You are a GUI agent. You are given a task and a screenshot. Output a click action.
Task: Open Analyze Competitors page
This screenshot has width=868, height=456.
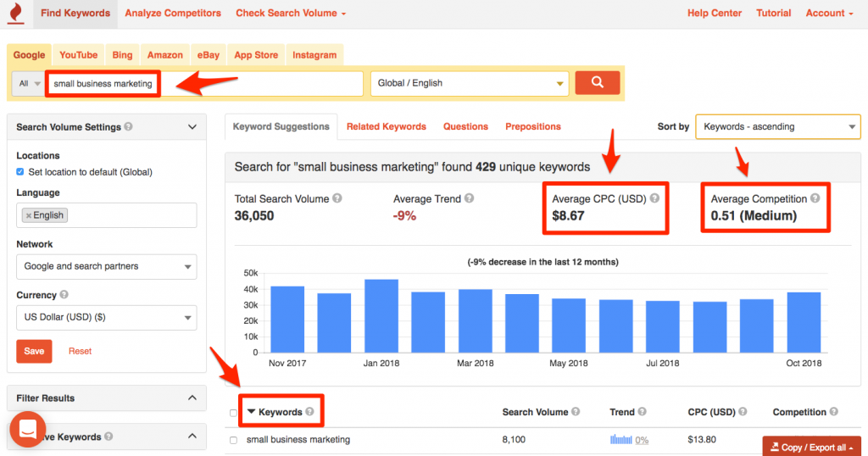pyautogui.click(x=173, y=14)
